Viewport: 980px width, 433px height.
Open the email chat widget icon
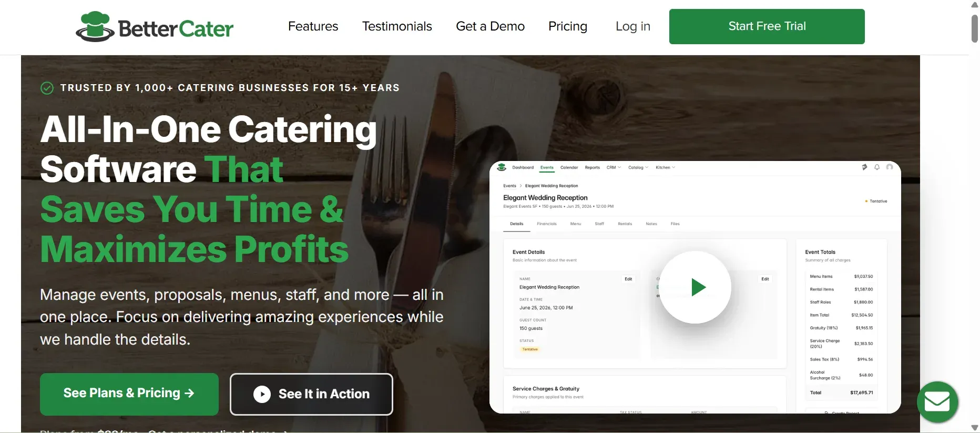(x=937, y=402)
